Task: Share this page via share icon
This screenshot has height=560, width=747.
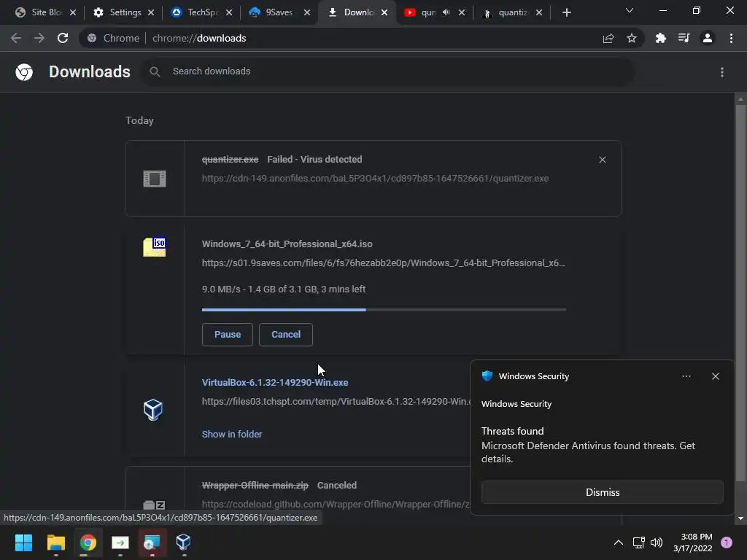Action: coord(608,38)
